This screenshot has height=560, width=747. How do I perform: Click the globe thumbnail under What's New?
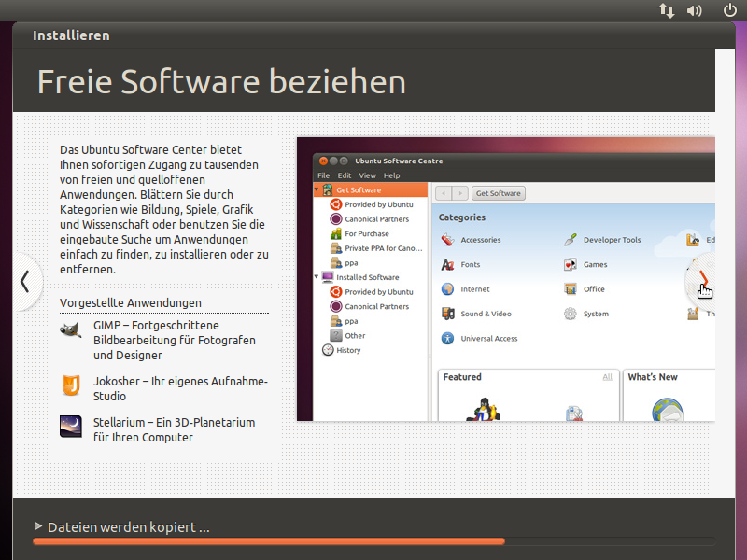tap(668, 410)
